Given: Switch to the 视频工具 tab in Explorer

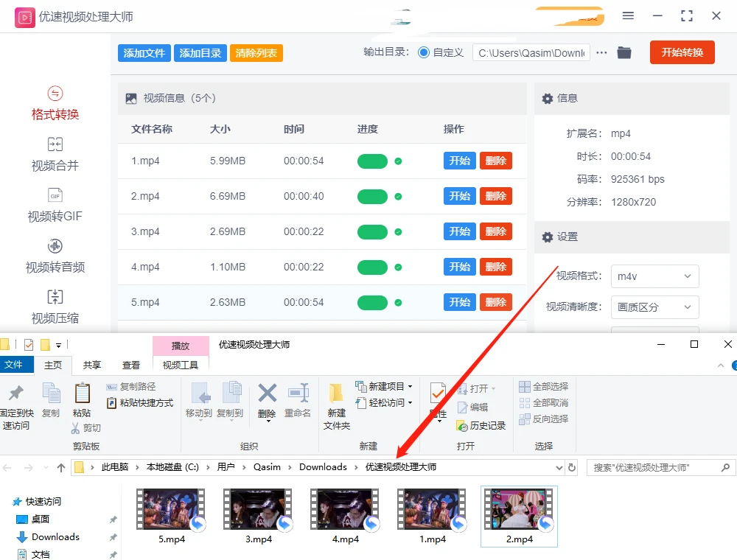Looking at the screenshot, I should 181,365.
